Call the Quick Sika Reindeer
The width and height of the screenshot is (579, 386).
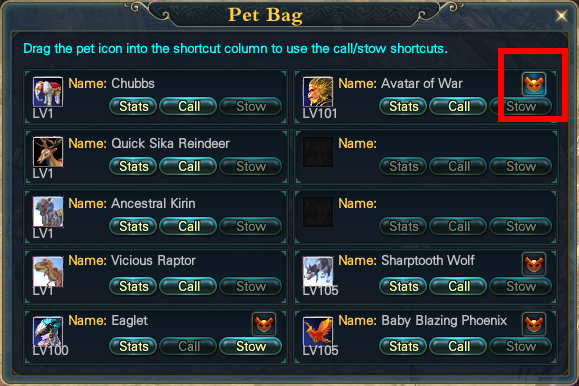(188, 166)
